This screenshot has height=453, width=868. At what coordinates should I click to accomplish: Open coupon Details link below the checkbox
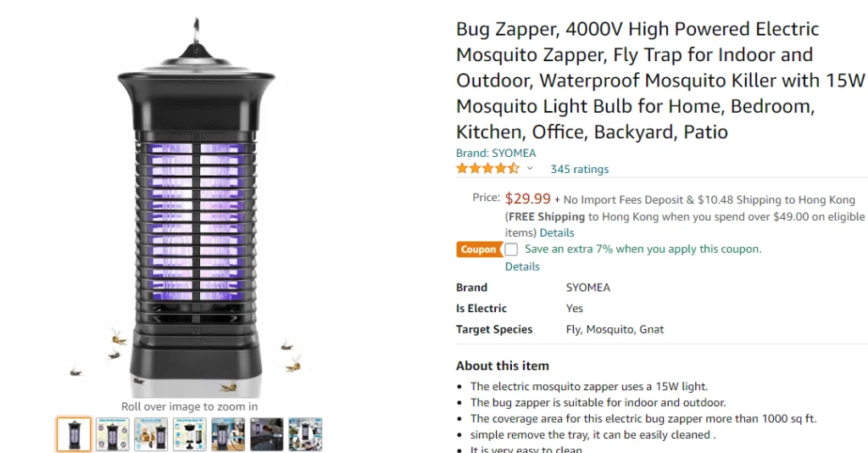522,266
